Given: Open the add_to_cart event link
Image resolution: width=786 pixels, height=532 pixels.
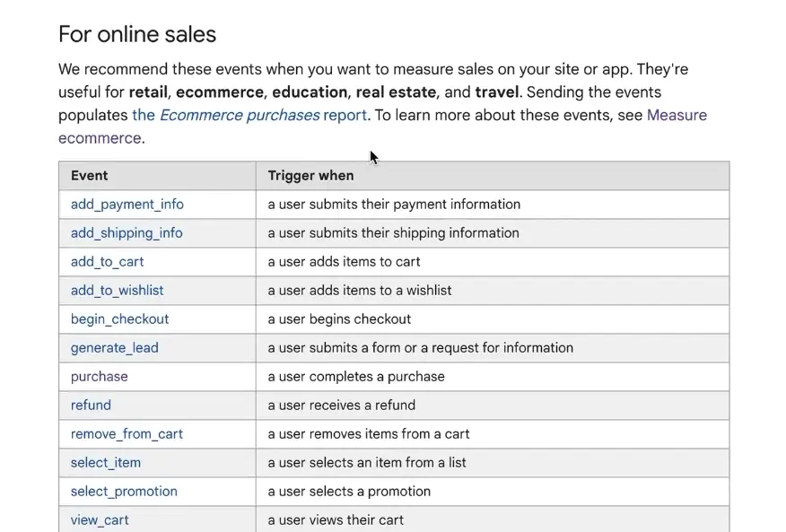Looking at the screenshot, I should point(106,261).
